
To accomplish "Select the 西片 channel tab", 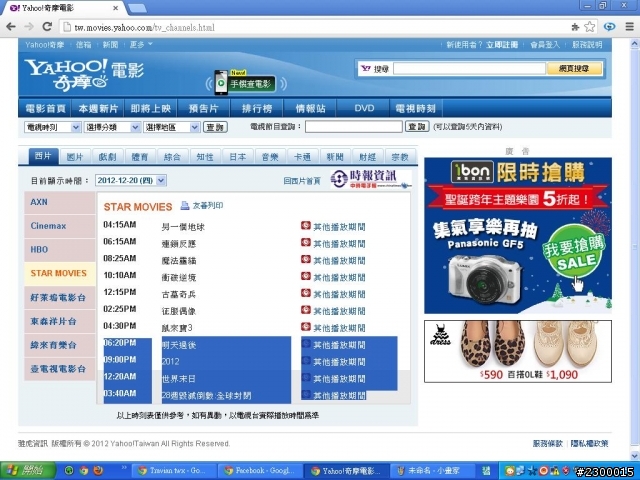I will click(x=43, y=156).
